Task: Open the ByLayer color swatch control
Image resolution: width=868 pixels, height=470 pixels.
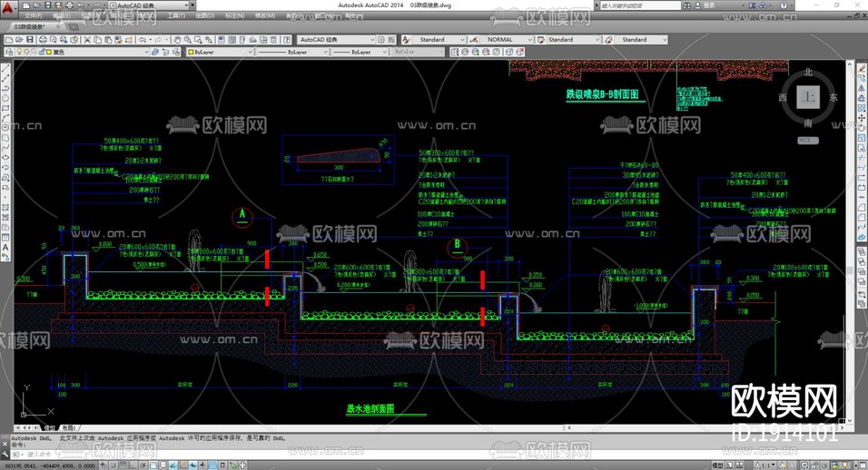Action: [221, 52]
